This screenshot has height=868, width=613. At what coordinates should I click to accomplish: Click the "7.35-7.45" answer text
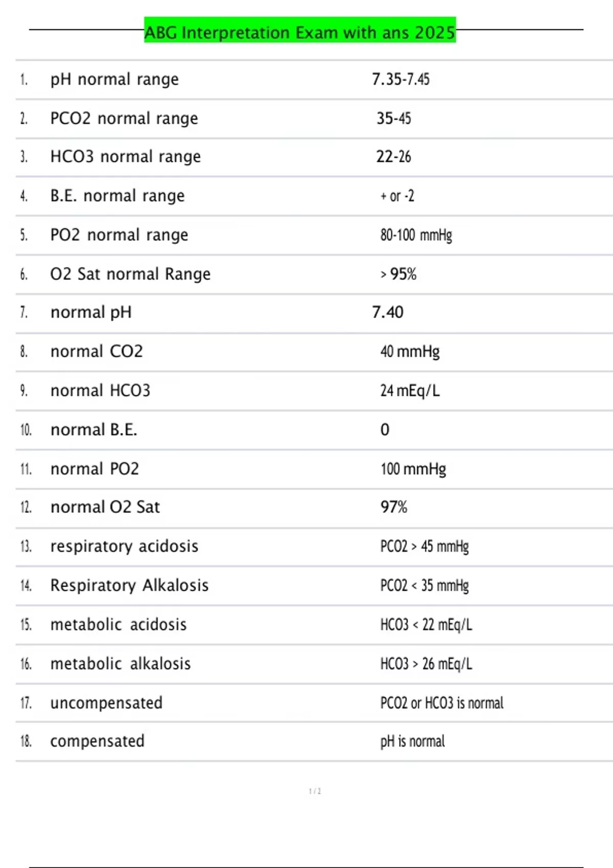pos(400,80)
